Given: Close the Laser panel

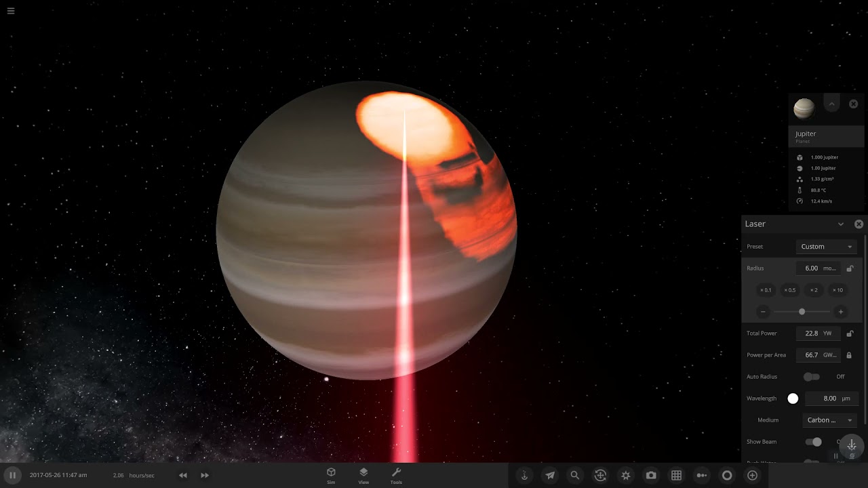Looking at the screenshot, I should 859,224.
